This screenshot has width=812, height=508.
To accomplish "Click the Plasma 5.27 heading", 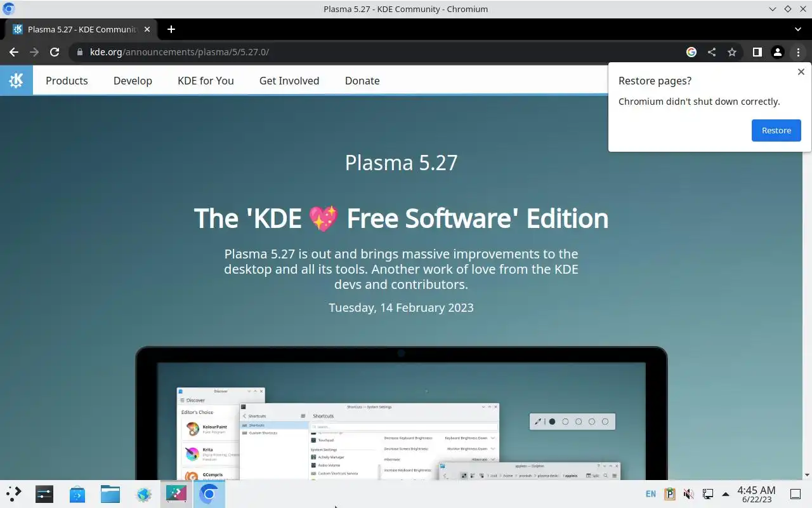I will 401,163.
